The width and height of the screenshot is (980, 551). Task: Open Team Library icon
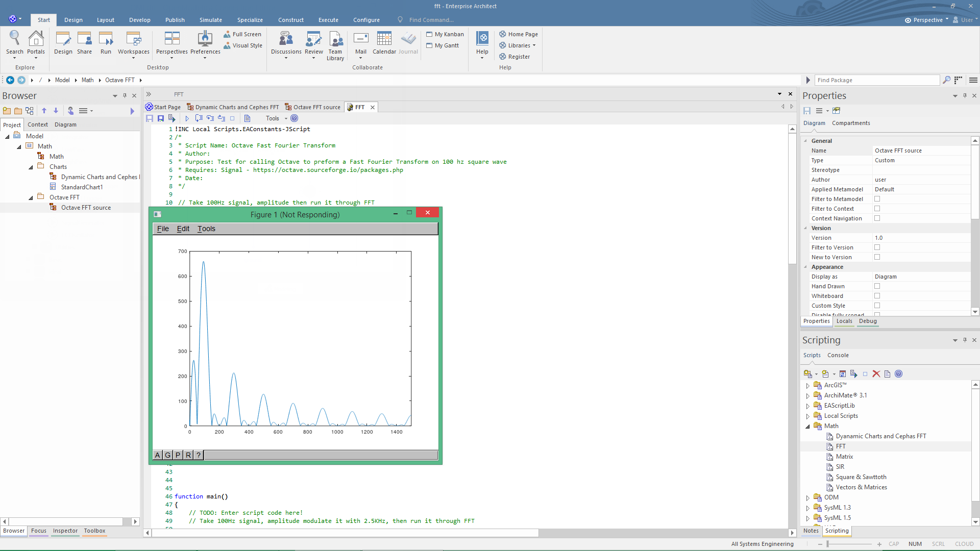point(335,39)
